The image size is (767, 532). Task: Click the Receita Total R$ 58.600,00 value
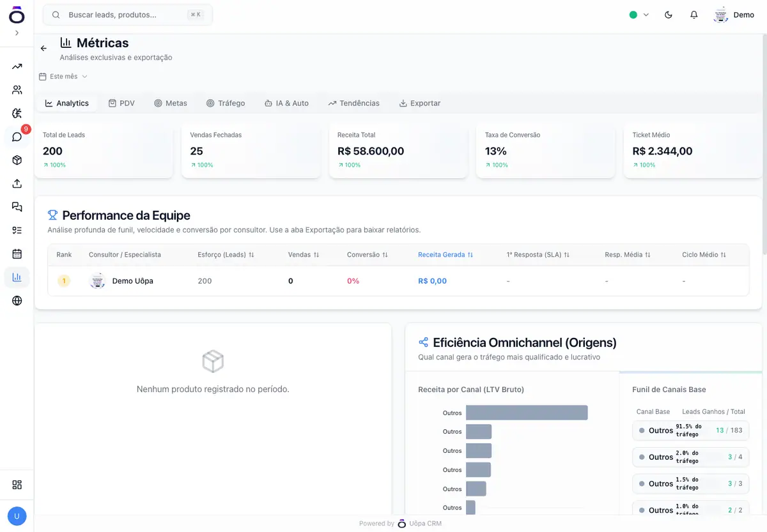click(x=371, y=151)
